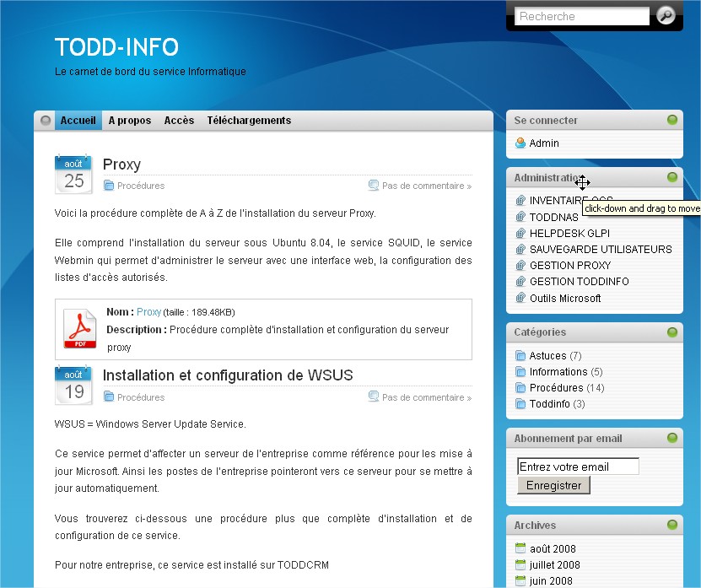Viewport: 701px width, 588px height.
Task: Click link icon beside GESTION TODDINFO
Action: tap(520, 281)
